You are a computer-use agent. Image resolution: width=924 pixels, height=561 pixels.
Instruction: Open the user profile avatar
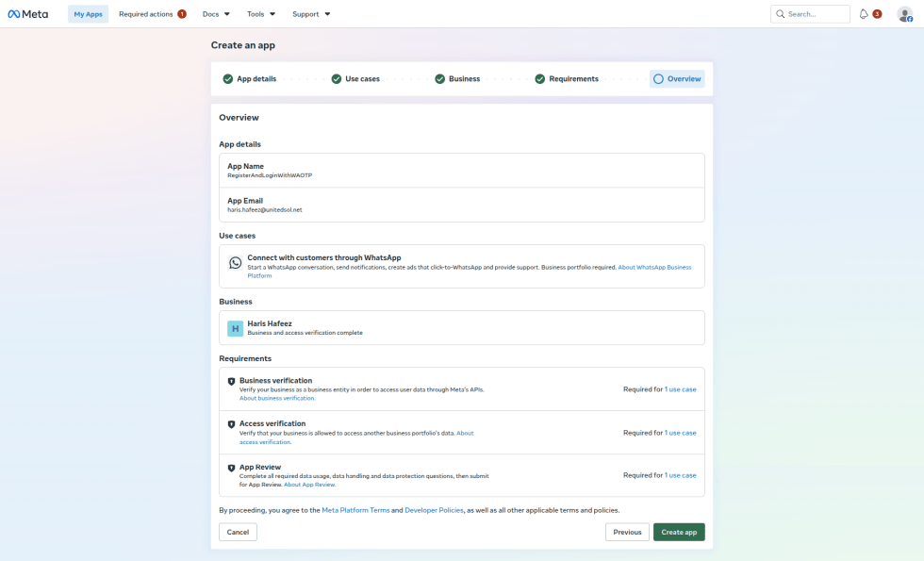coord(904,14)
